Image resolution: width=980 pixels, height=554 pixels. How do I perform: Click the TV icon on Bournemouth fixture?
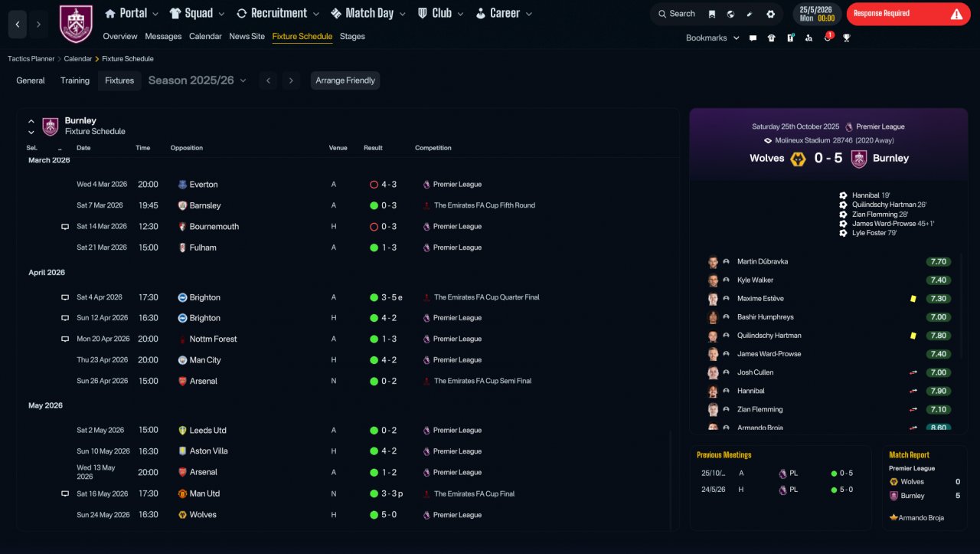pos(65,227)
